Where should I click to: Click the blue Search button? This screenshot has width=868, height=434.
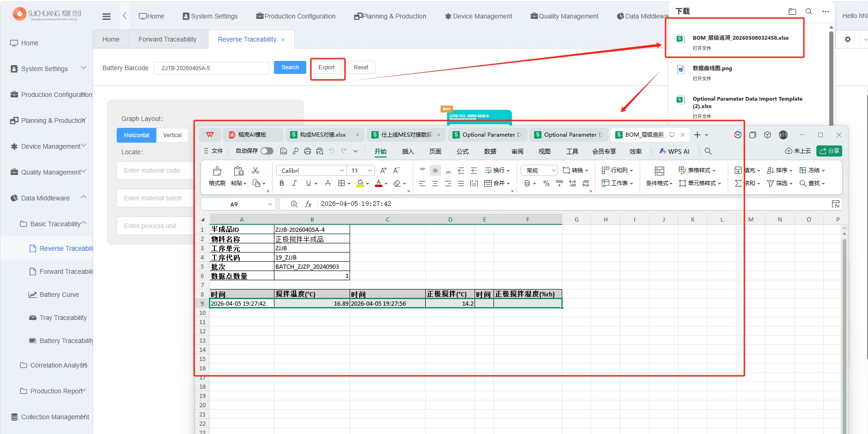(290, 67)
